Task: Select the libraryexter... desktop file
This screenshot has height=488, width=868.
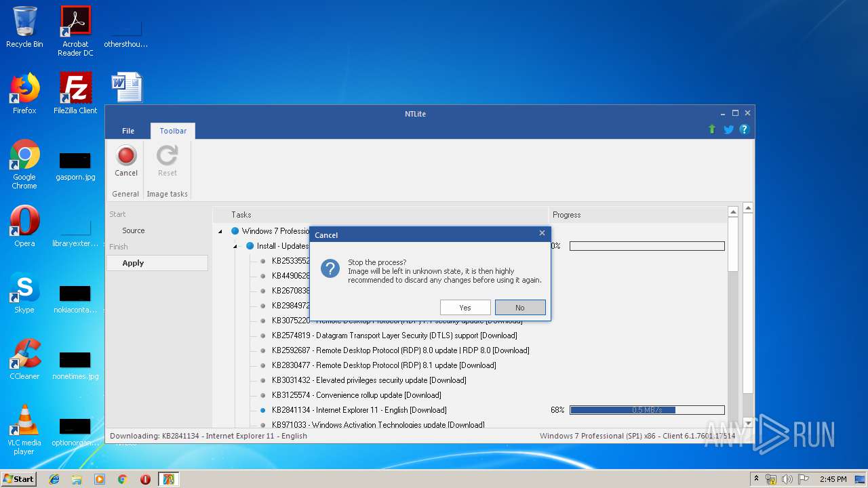Action: coord(75,232)
